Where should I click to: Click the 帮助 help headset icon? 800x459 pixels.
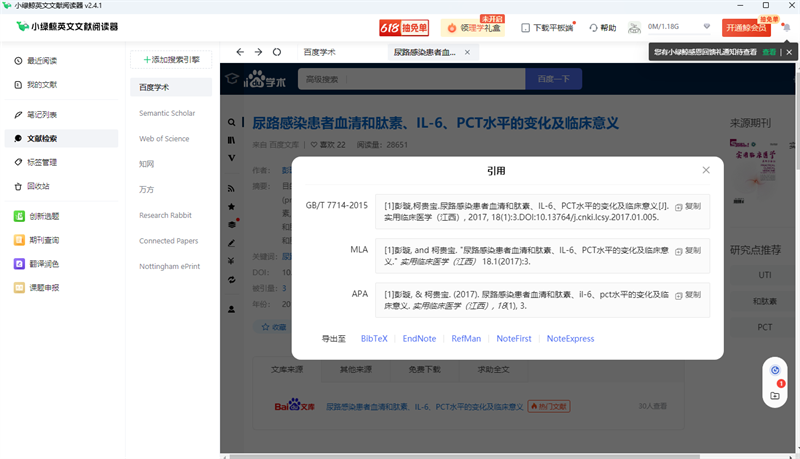pos(594,28)
